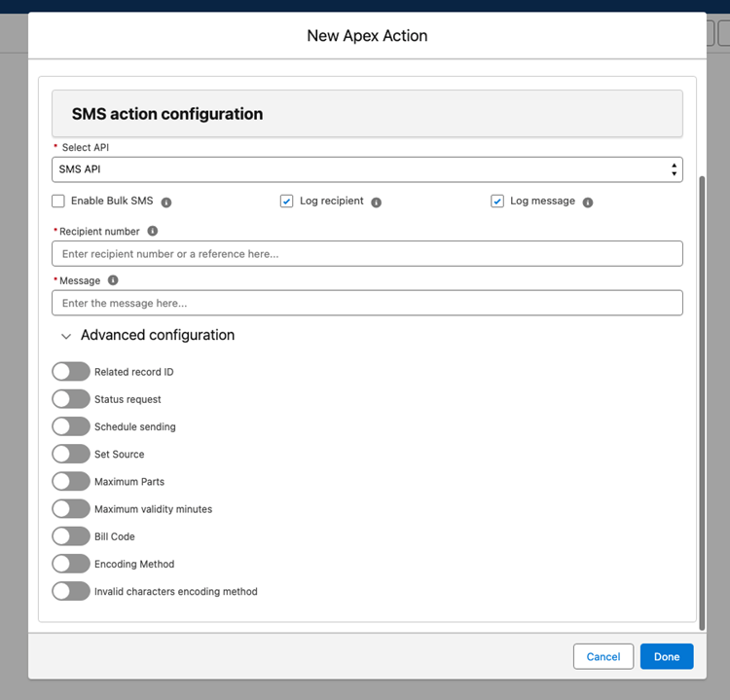Switch on Set Source toggle
The height and width of the screenshot is (700, 730).
coord(70,454)
